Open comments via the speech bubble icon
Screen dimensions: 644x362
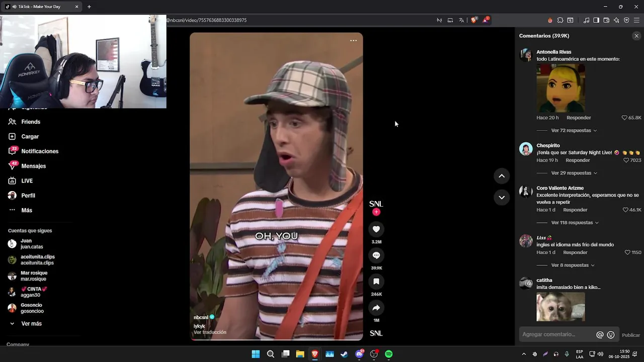[376, 255]
